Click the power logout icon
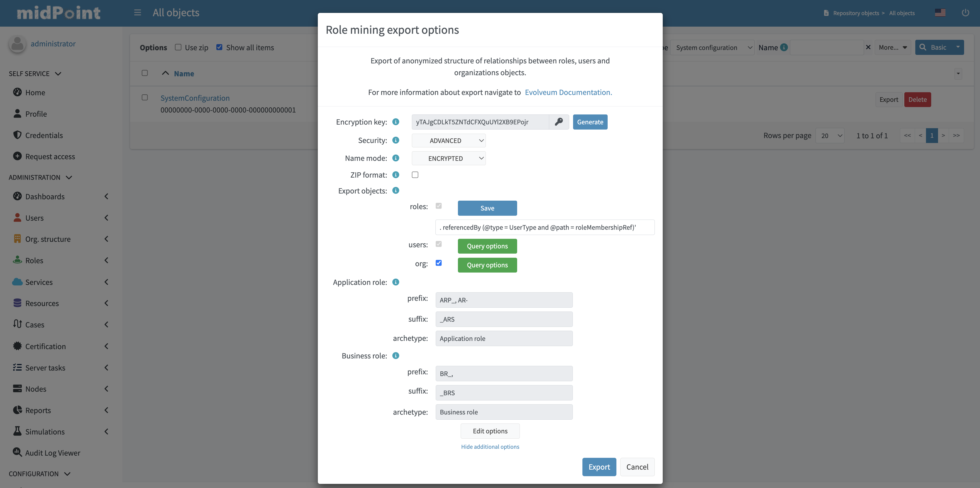980x488 pixels. tap(965, 13)
